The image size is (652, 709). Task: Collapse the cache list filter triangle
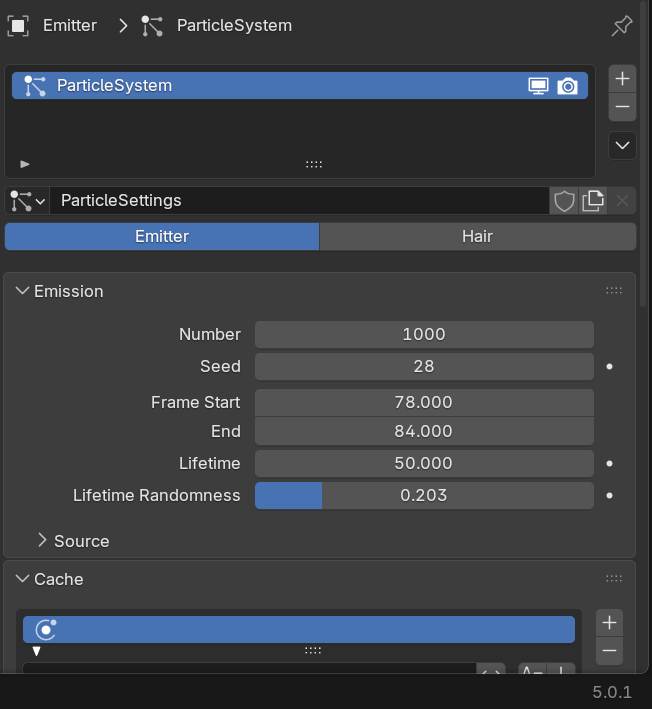tap(37, 651)
